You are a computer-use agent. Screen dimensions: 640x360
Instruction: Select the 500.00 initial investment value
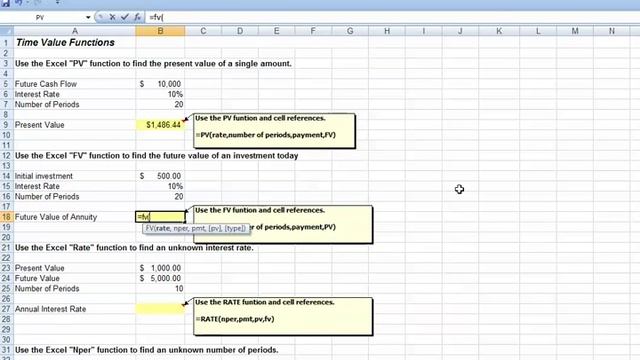[160, 176]
